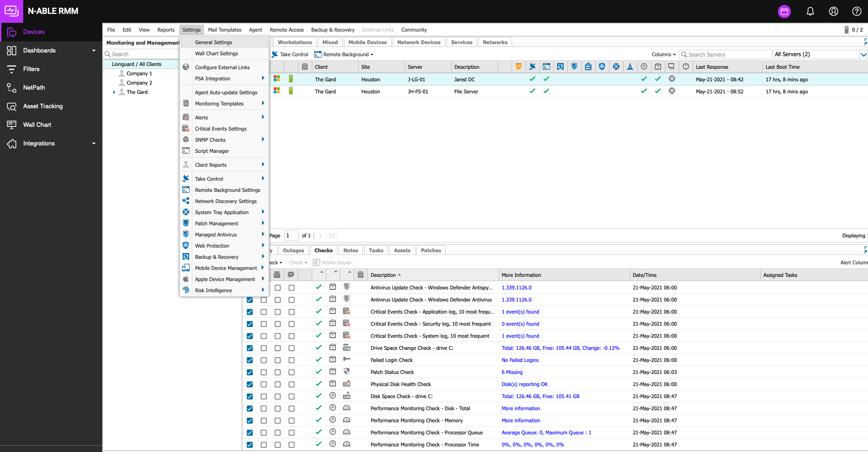Select Script Manager from Settings menu
Image resolution: width=868 pixels, height=452 pixels.
[212, 151]
